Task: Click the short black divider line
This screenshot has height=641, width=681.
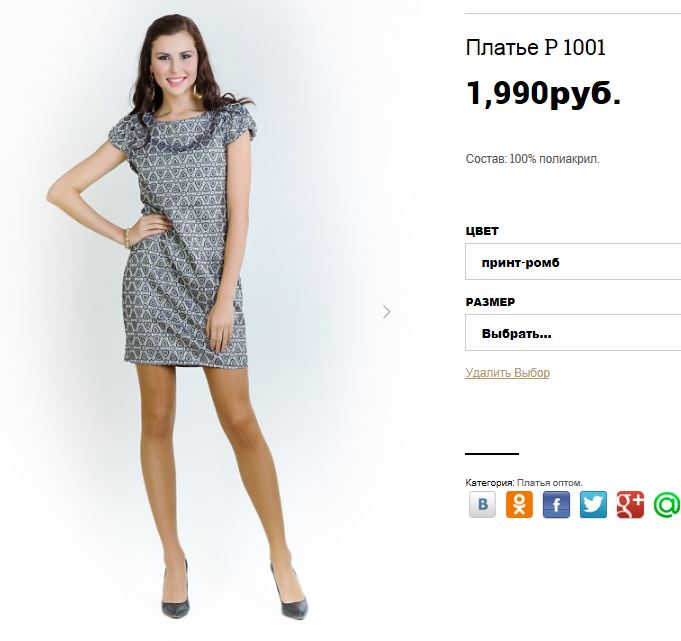Action: tap(492, 454)
